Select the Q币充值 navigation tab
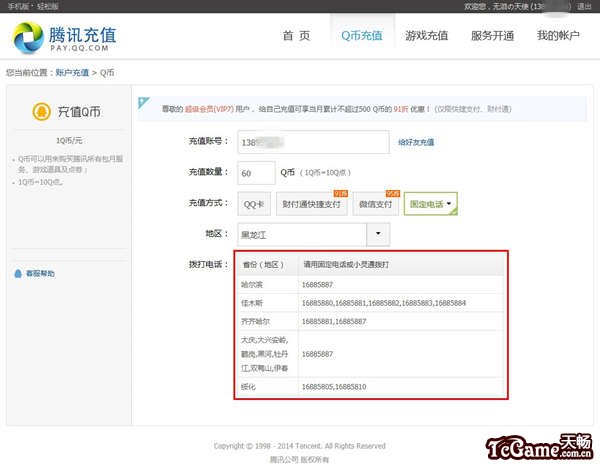600x468 pixels. (362, 36)
